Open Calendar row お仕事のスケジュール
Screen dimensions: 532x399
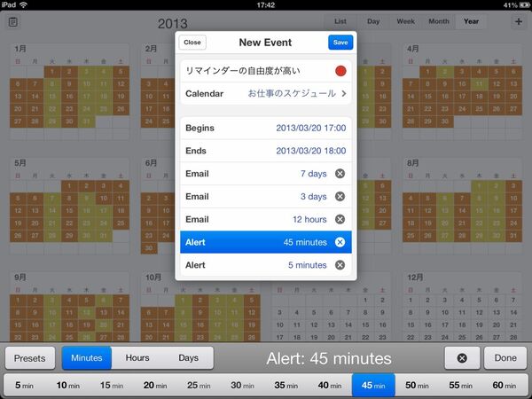click(x=266, y=93)
